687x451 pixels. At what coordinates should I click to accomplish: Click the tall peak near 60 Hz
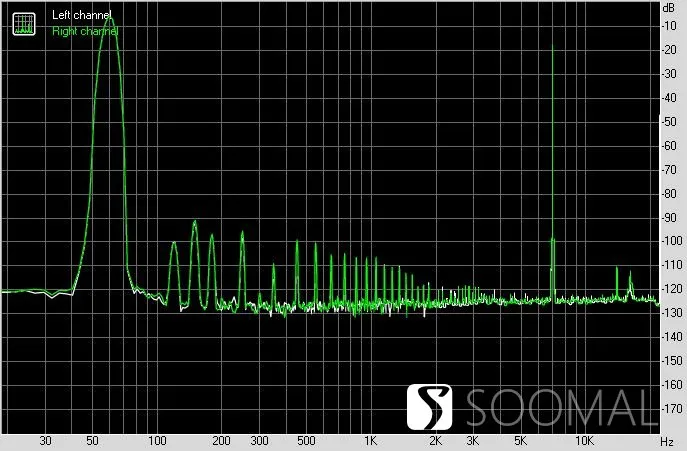coord(110,20)
